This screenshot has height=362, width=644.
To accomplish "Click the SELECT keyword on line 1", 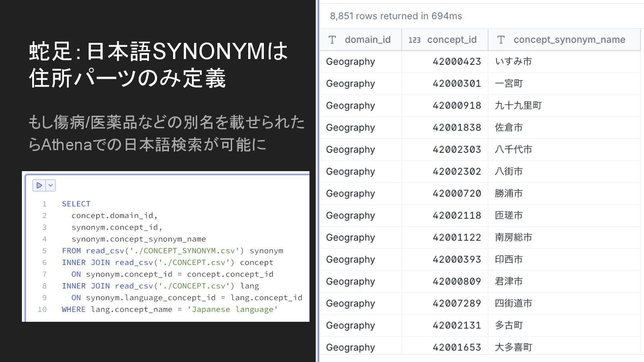I will click(x=76, y=204).
